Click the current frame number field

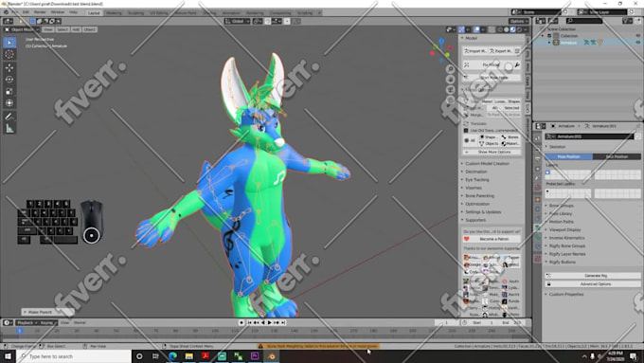[x=446, y=322]
